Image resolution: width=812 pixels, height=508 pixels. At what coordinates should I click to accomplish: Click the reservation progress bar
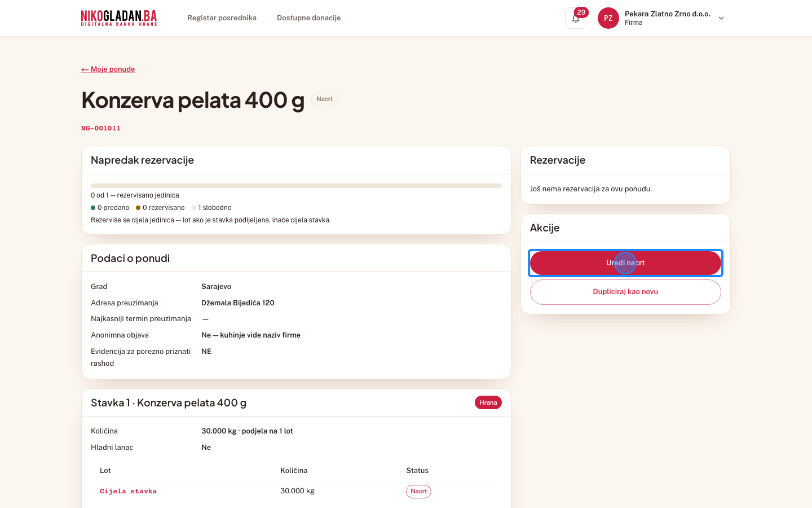296,186
